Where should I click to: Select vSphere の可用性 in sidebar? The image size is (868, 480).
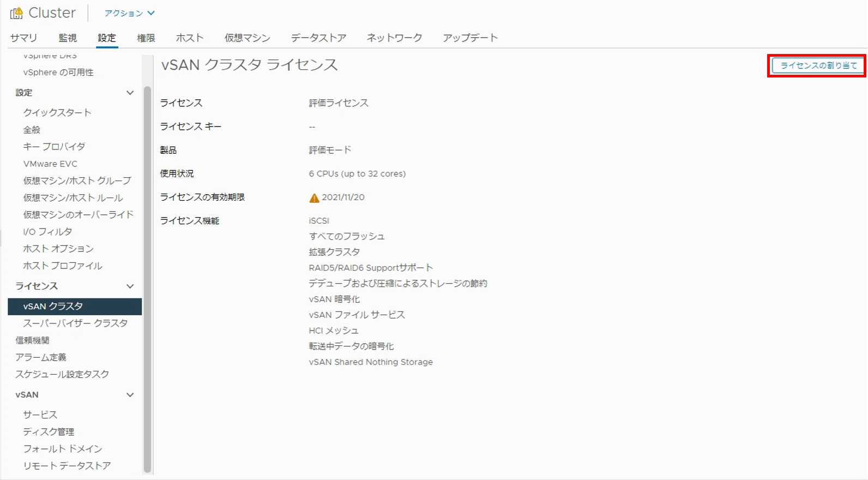(x=58, y=73)
